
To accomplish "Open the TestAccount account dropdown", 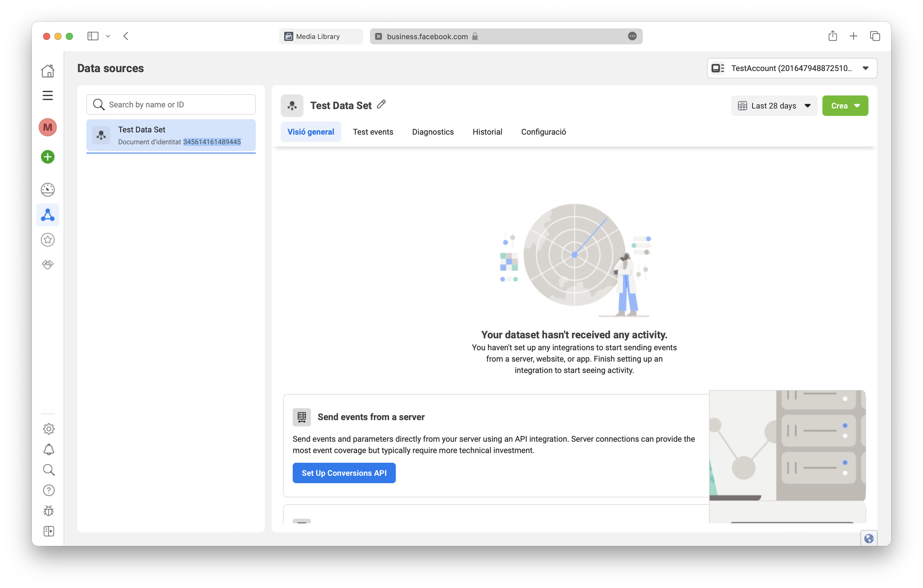I will click(x=791, y=68).
